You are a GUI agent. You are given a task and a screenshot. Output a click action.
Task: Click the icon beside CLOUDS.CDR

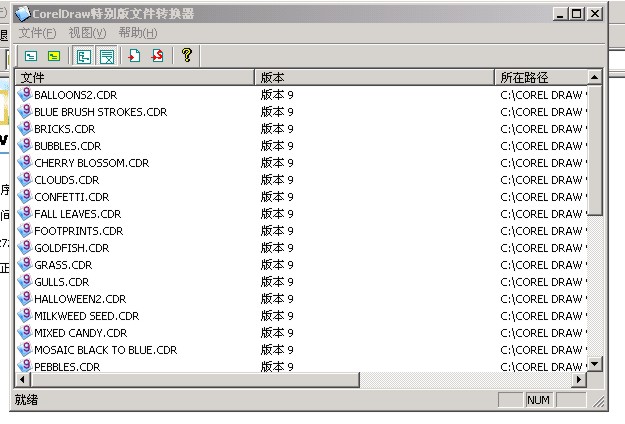(x=25, y=180)
